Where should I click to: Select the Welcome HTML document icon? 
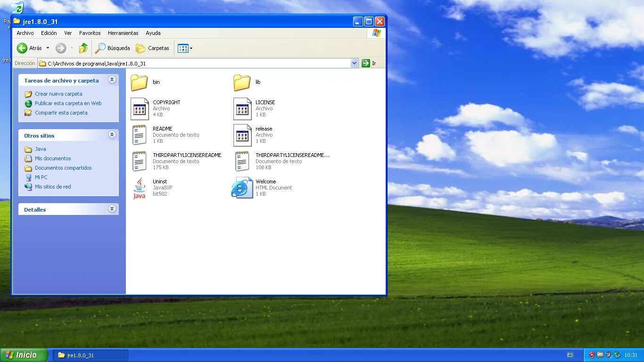[x=242, y=188]
